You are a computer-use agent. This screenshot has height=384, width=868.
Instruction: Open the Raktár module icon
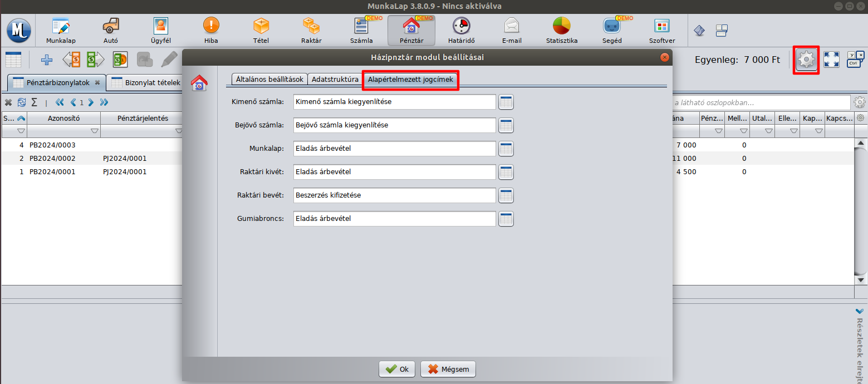point(311,30)
